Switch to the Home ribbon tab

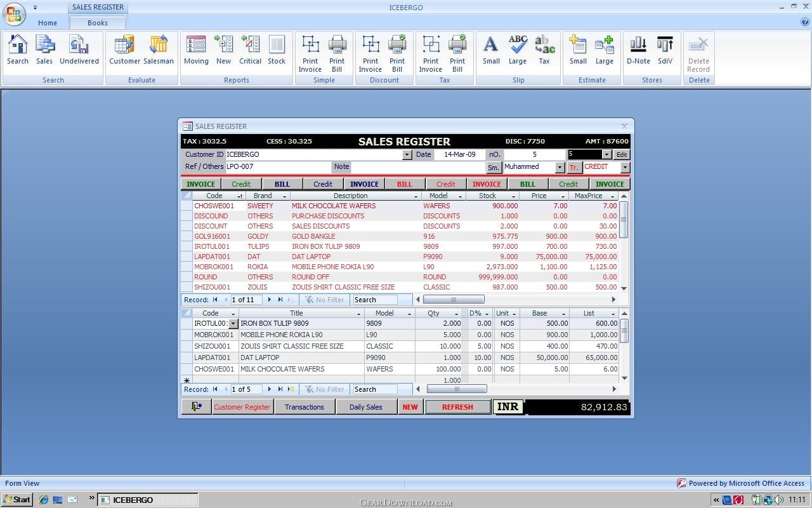tap(48, 23)
